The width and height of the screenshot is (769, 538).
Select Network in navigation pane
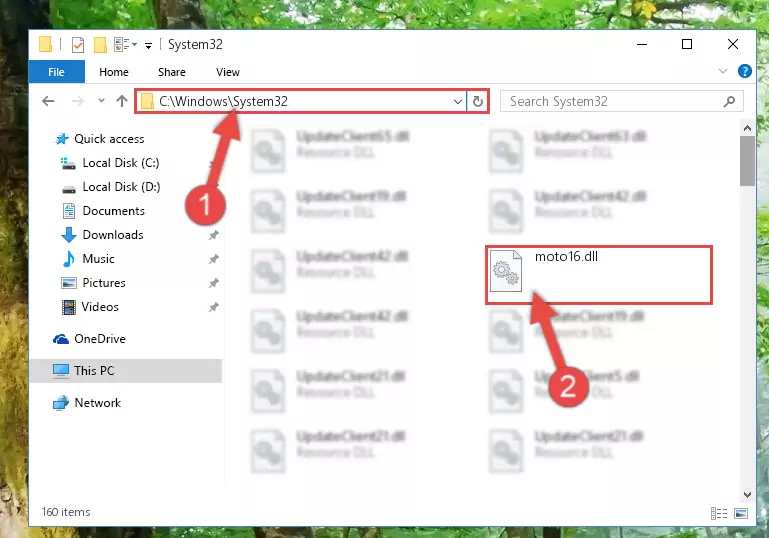point(97,403)
